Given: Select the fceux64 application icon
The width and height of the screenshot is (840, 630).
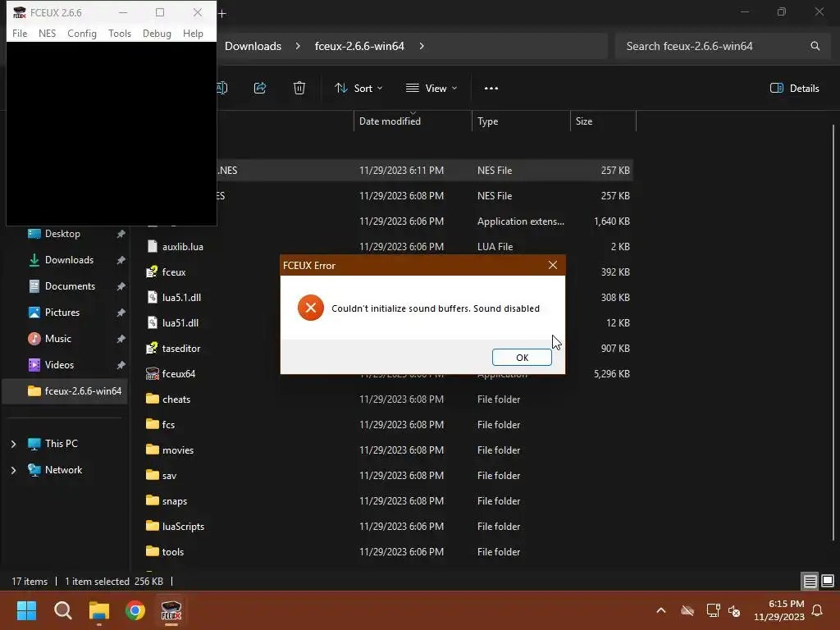Looking at the screenshot, I should coord(153,373).
